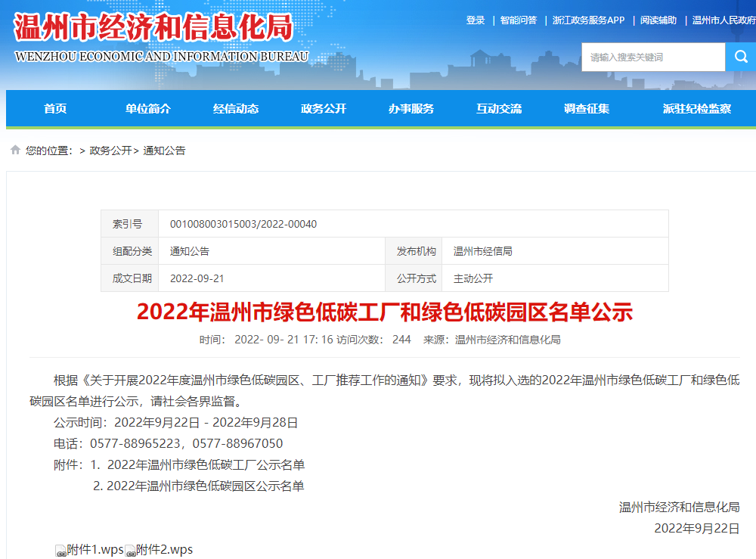
Task: Click 通知公告 in the breadcrumb
Action: click(x=164, y=151)
